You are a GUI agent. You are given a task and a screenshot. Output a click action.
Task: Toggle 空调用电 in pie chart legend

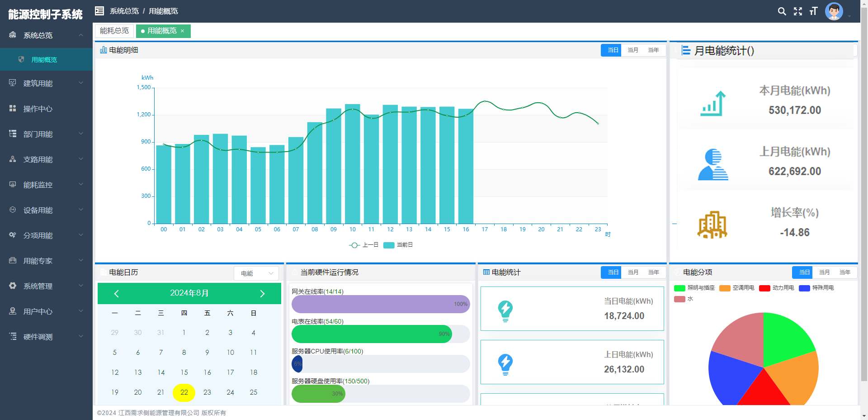point(737,288)
